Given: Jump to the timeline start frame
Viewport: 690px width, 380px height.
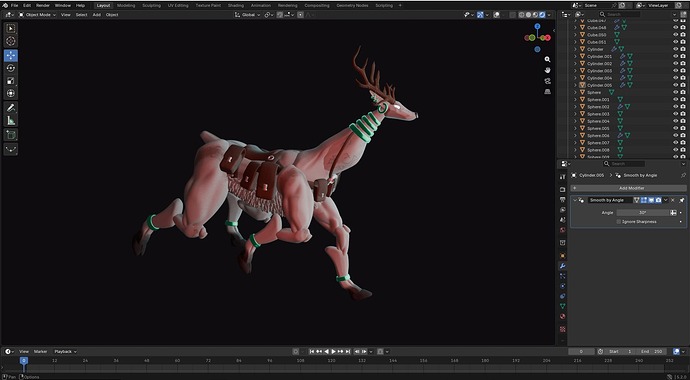Looking at the screenshot, I should coord(312,351).
